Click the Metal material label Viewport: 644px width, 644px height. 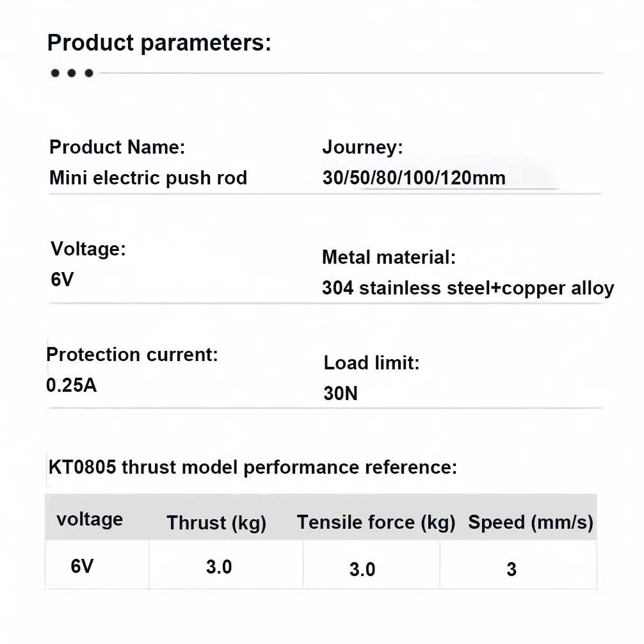click(x=389, y=257)
